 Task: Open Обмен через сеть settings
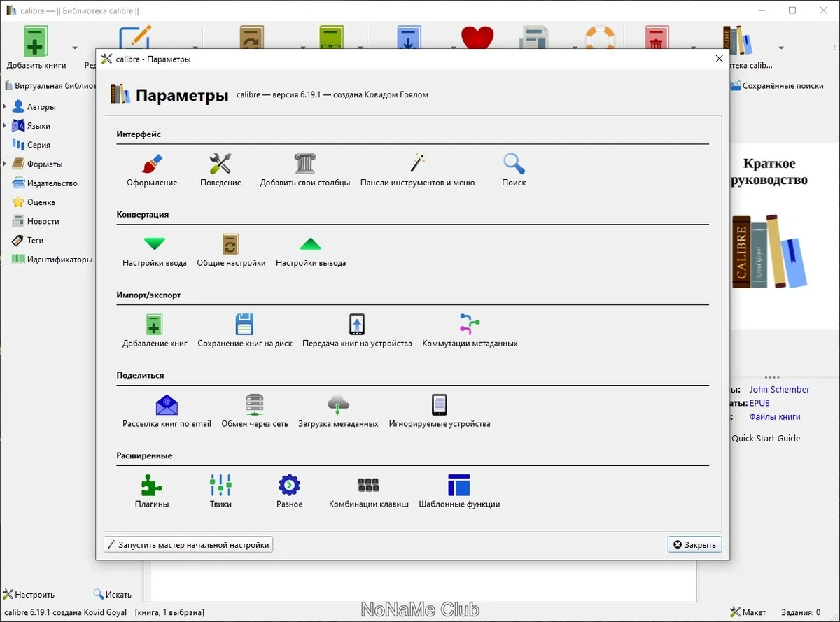tap(255, 411)
